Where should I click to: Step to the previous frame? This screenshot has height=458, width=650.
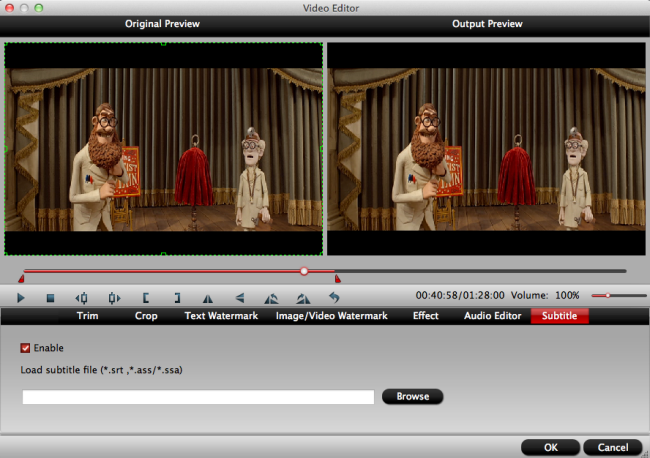tap(82, 298)
